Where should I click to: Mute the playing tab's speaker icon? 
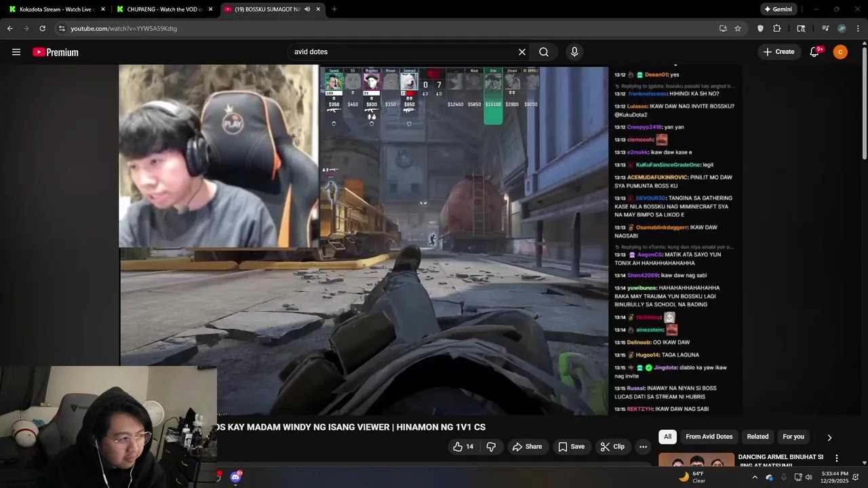pyautogui.click(x=307, y=9)
